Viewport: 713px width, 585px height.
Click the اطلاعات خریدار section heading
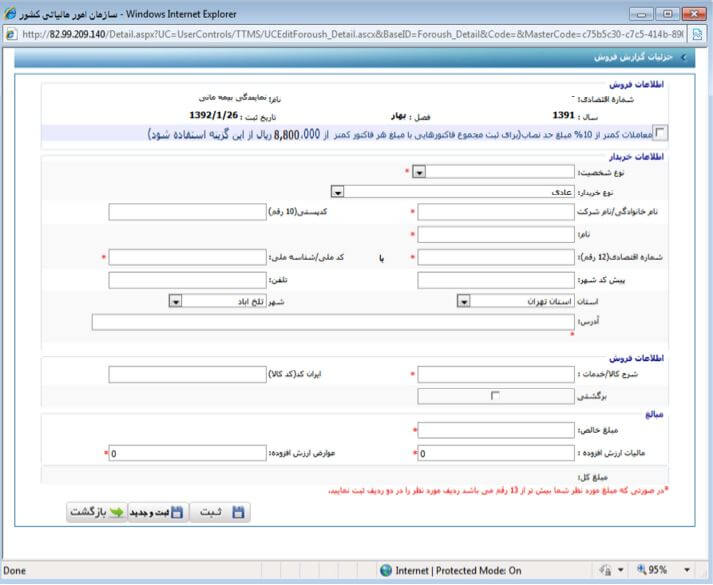click(x=636, y=157)
